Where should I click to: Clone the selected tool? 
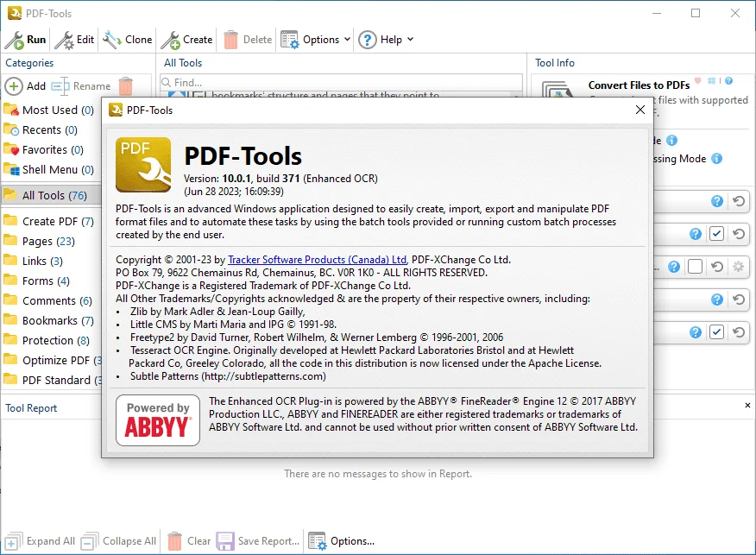click(x=128, y=40)
